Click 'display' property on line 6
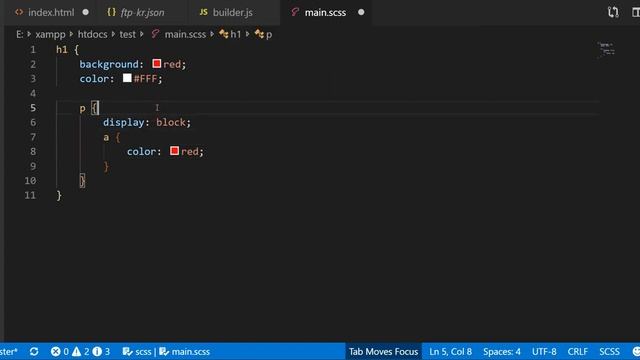 pyautogui.click(x=123, y=122)
